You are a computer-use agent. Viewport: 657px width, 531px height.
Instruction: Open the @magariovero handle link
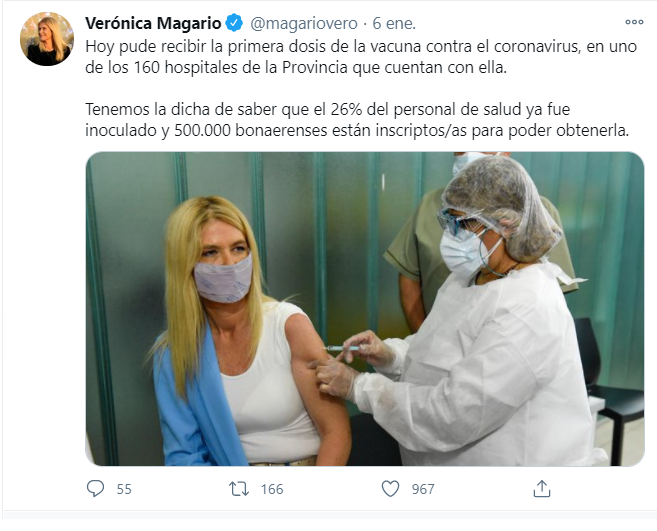304,23
